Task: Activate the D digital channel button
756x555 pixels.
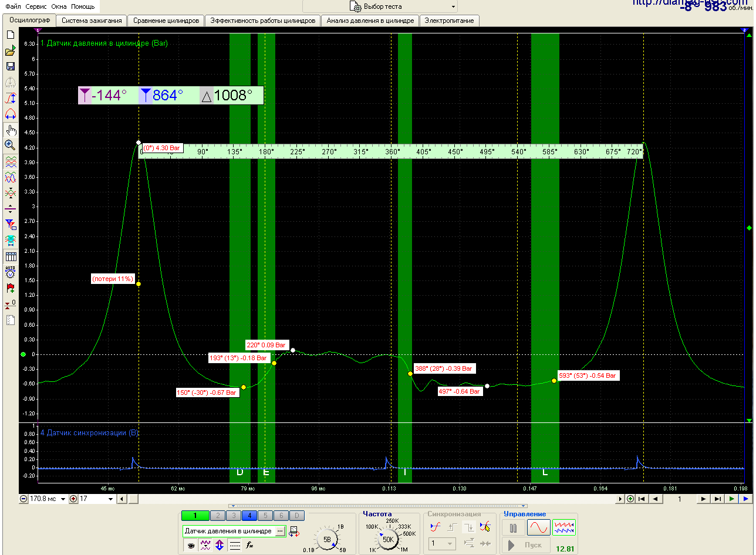Action: [x=298, y=516]
